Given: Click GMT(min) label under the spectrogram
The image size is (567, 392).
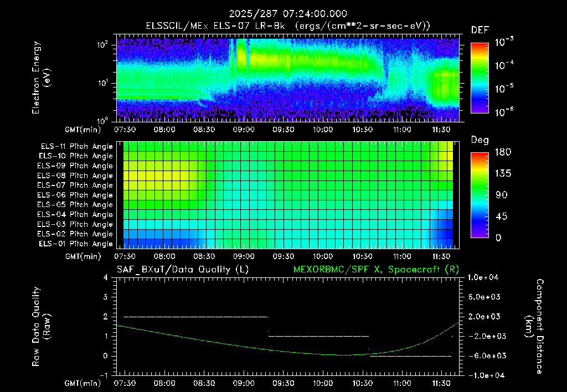Looking at the screenshot, I should 83,130.
